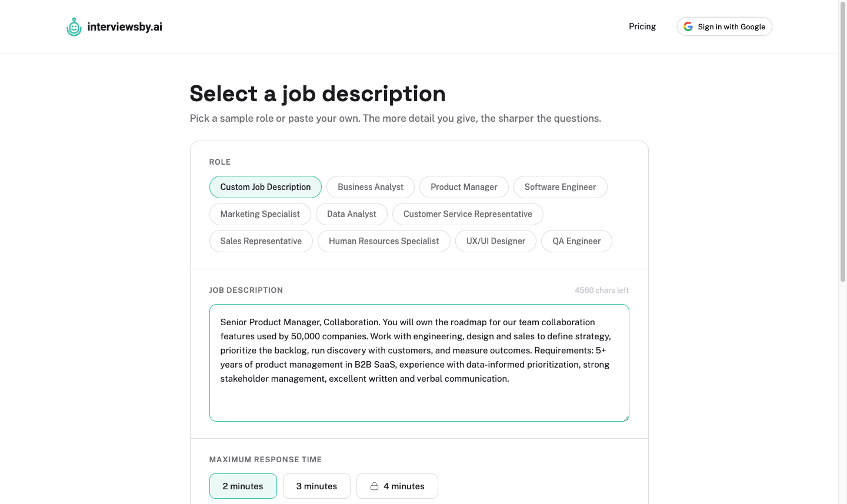The width and height of the screenshot is (847, 504).
Task: Click the Google G icon
Action: [688, 26]
